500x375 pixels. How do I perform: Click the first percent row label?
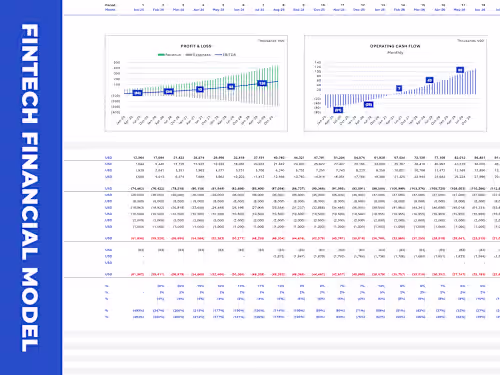point(107,286)
